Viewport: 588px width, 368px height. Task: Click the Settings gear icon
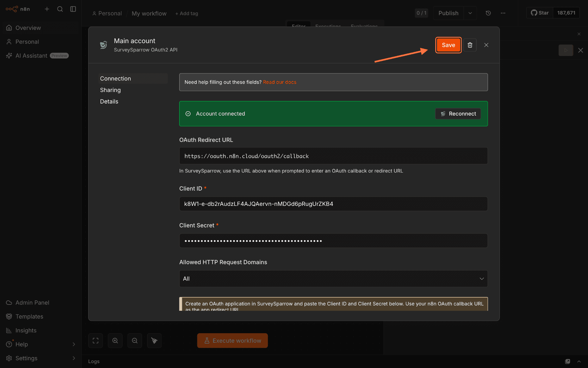tap(9, 358)
